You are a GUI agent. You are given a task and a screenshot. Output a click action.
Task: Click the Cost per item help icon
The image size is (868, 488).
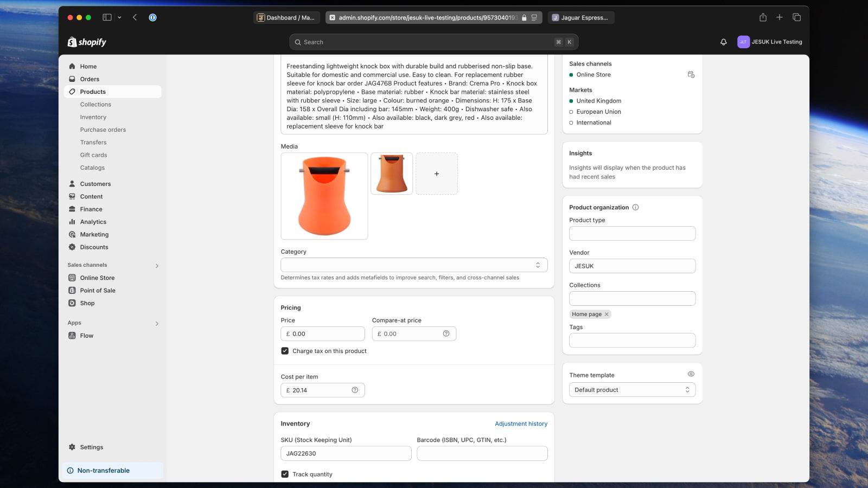355,390
